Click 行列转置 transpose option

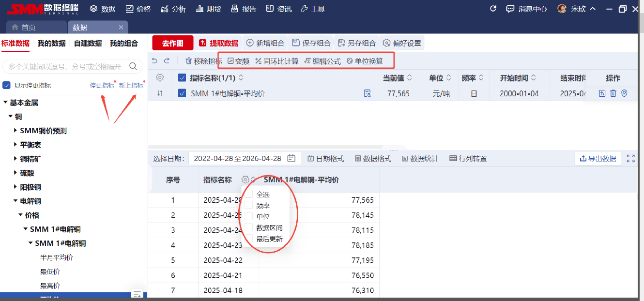[x=468, y=158]
